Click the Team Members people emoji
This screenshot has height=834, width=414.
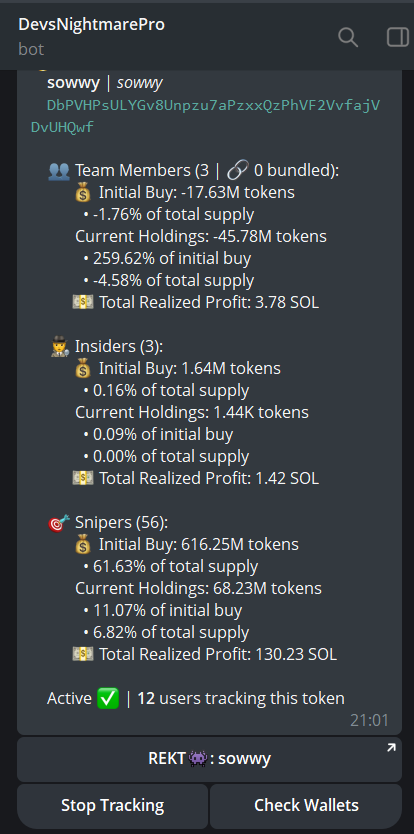[59, 171]
